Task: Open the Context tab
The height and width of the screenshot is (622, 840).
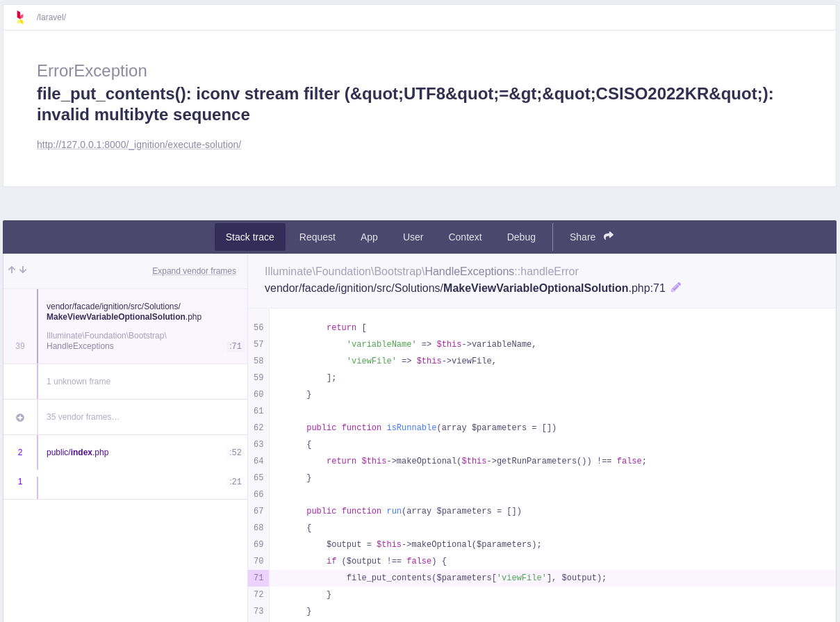Action: pyautogui.click(x=465, y=237)
